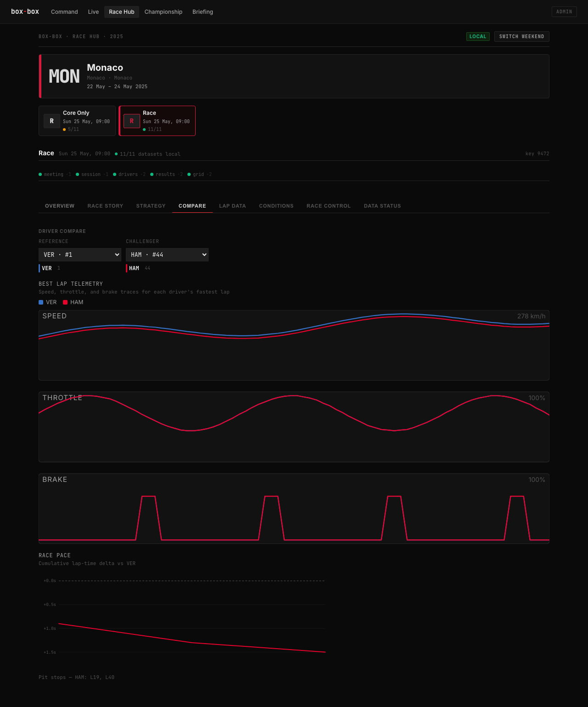Viewport: 588px width, 707px height.
Task: Click the green dot beside 11/11 datasets local
Action: click(x=116, y=154)
